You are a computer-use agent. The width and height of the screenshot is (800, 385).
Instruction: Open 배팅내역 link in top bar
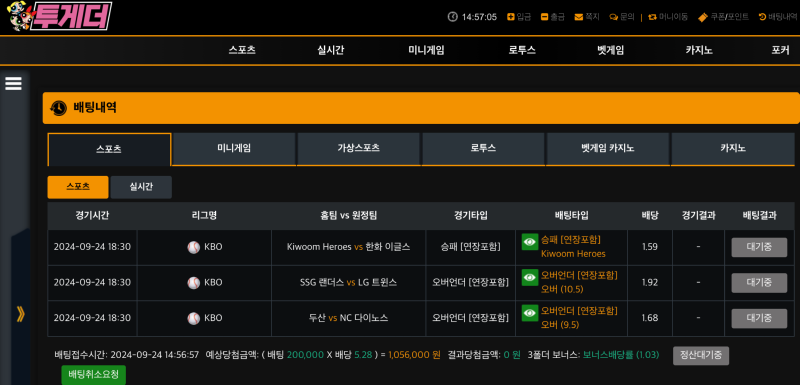778,17
